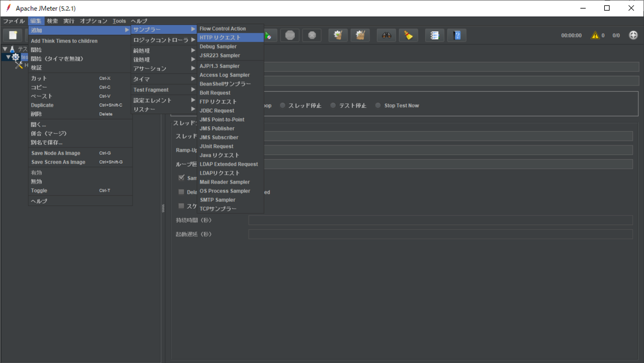Choose TCPサンプラー entry

(x=231, y=209)
